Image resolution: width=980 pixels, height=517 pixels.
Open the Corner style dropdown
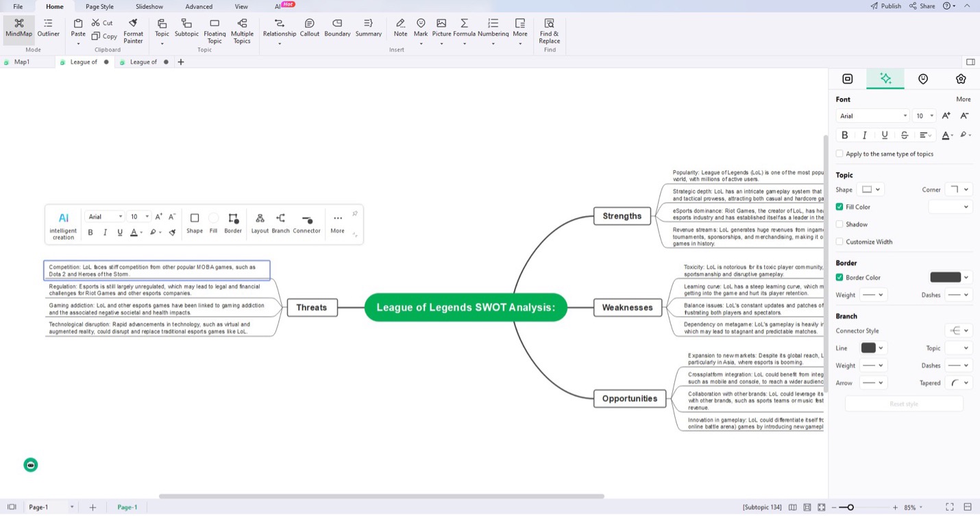pos(958,189)
